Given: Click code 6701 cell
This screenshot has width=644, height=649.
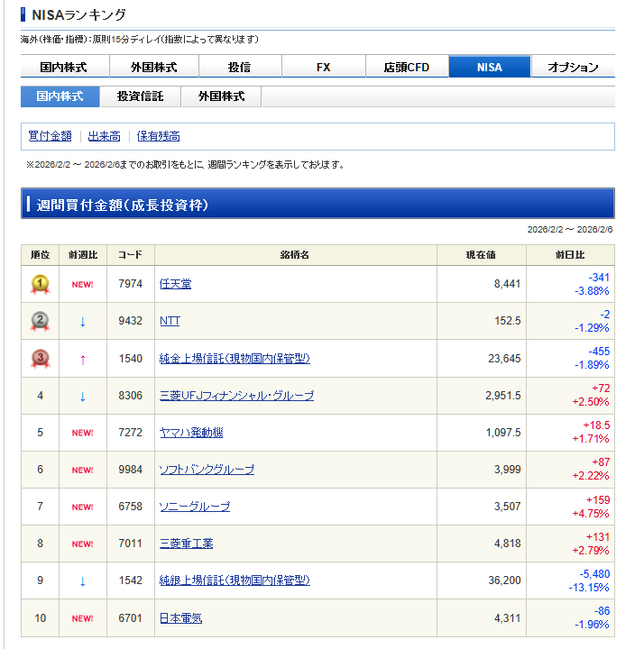Looking at the screenshot, I should tap(131, 618).
